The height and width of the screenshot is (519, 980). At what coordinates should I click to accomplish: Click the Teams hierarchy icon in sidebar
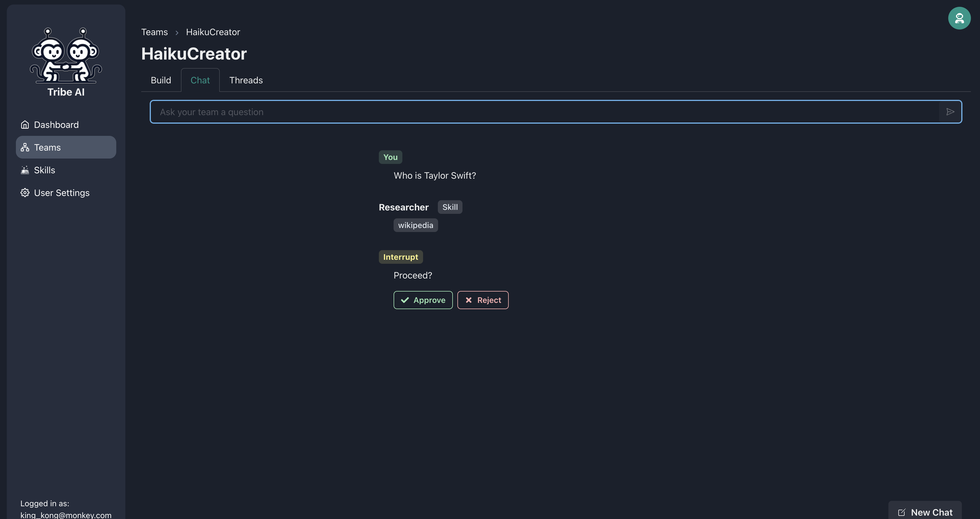click(25, 147)
